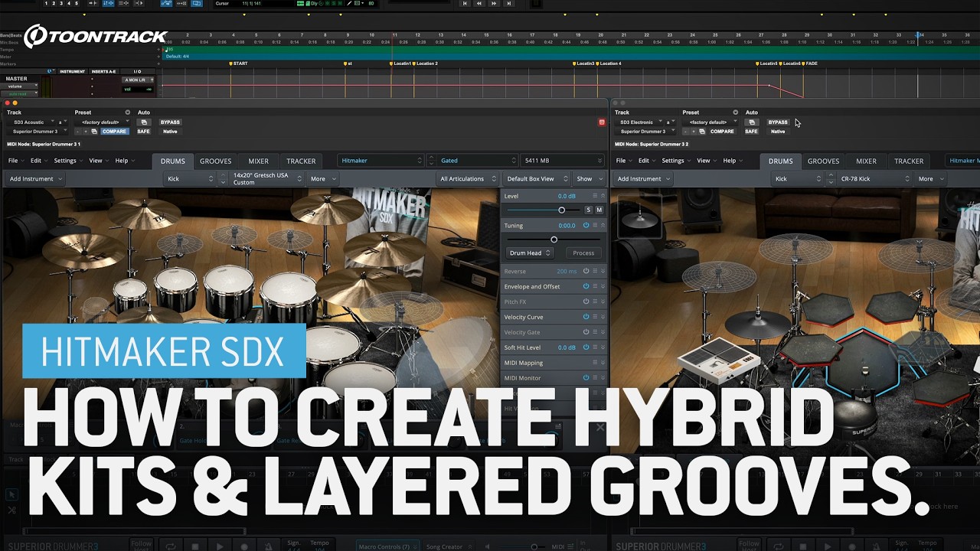Click next preset plus in left plugin window
This screenshot has height=551, width=980.
pos(86,132)
